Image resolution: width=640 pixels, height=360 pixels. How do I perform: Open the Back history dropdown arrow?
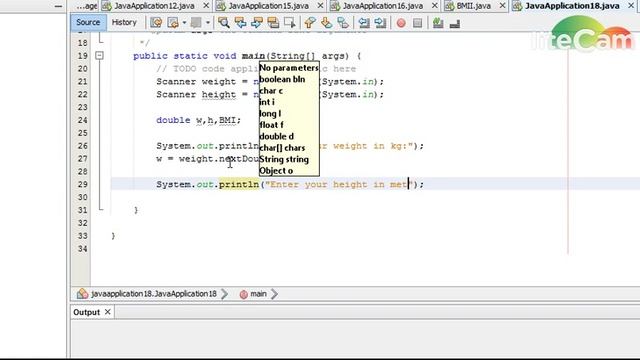pyautogui.click(x=184, y=23)
